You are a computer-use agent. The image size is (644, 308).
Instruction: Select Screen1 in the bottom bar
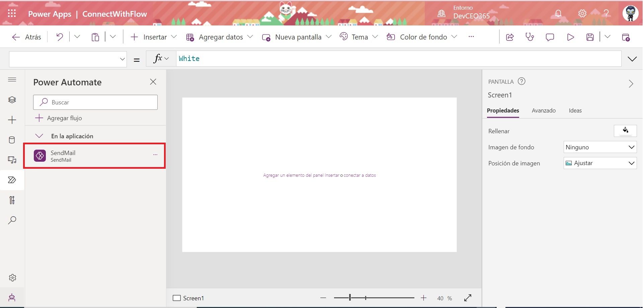pos(188,298)
